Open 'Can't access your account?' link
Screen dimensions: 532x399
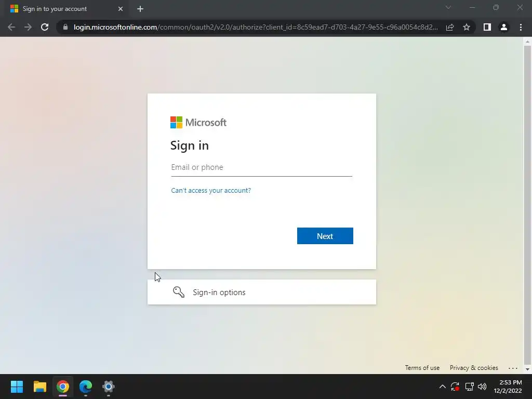point(211,190)
